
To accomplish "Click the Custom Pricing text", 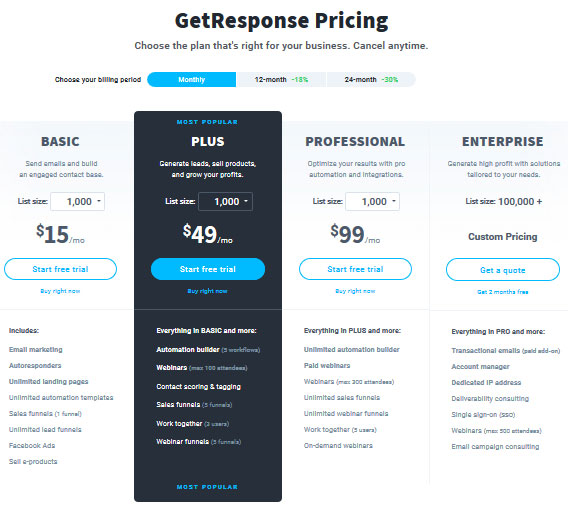I will 503,236.
